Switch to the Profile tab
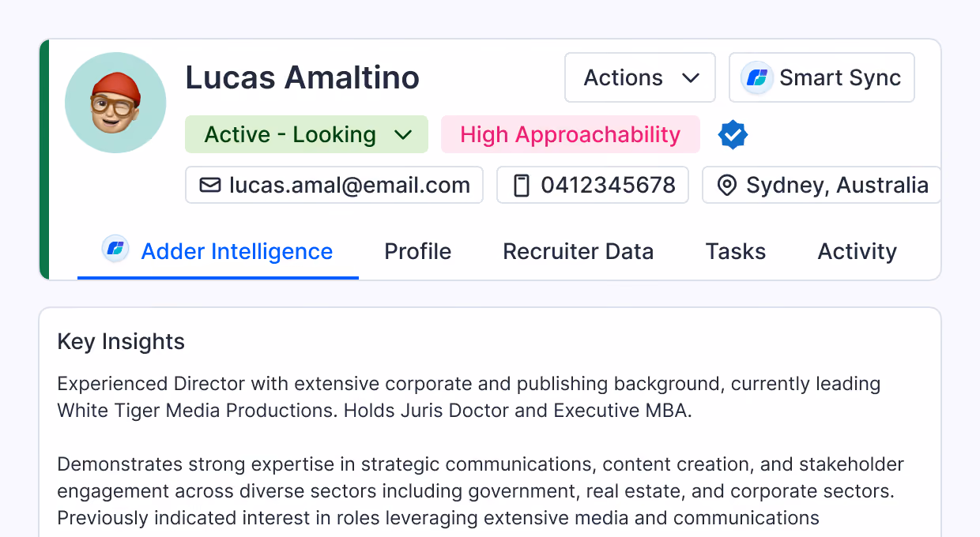980x537 pixels. pyautogui.click(x=418, y=251)
